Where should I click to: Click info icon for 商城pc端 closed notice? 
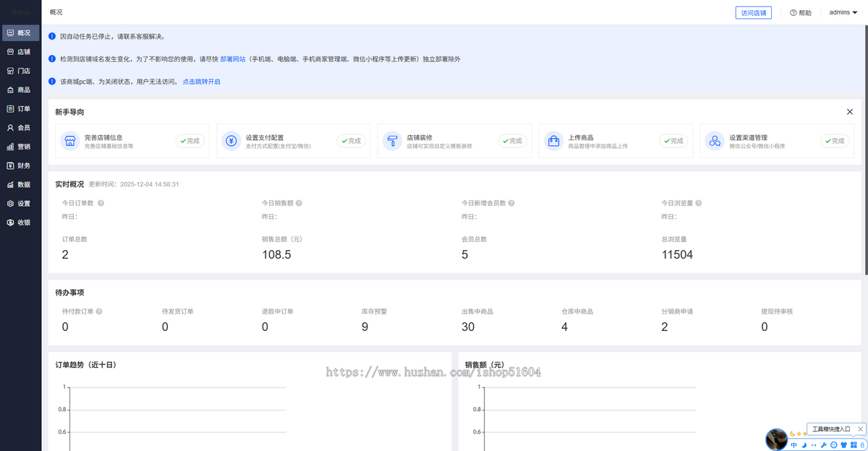(x=52, y=82)
